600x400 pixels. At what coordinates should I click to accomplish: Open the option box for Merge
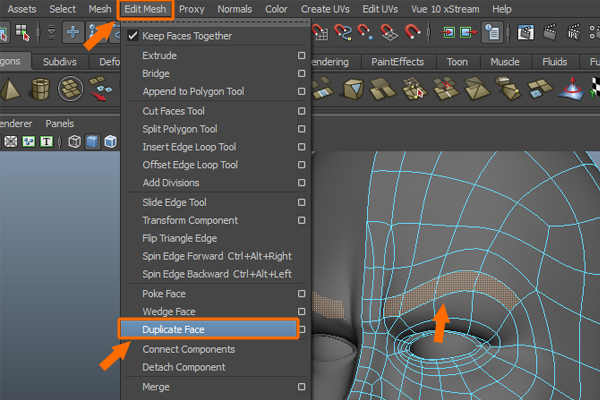pos(301,386)
